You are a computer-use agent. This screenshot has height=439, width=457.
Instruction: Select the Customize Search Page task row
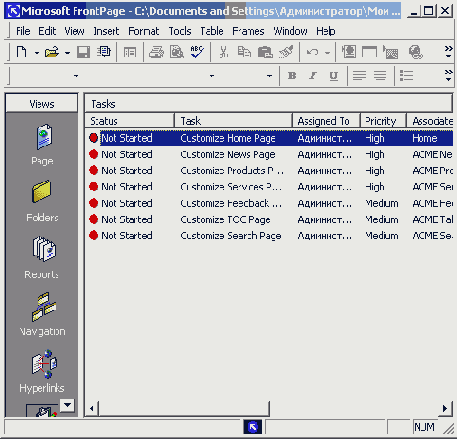point(269,236)
